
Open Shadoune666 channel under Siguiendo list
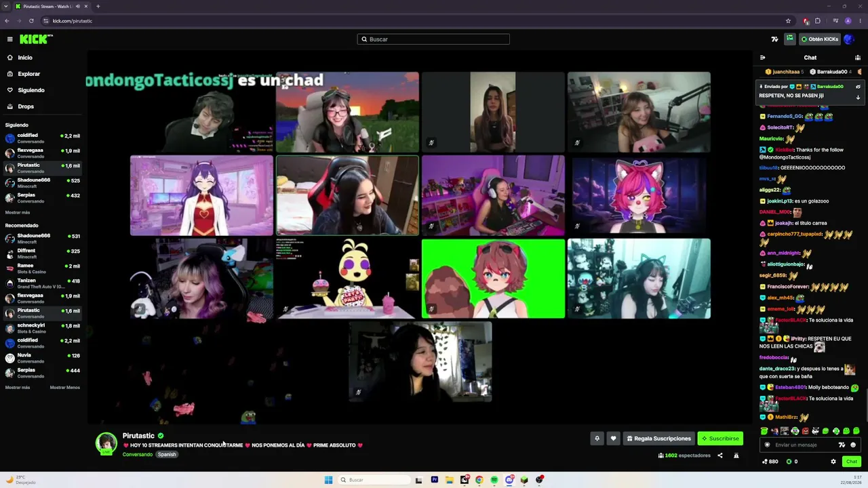[43, 183]
